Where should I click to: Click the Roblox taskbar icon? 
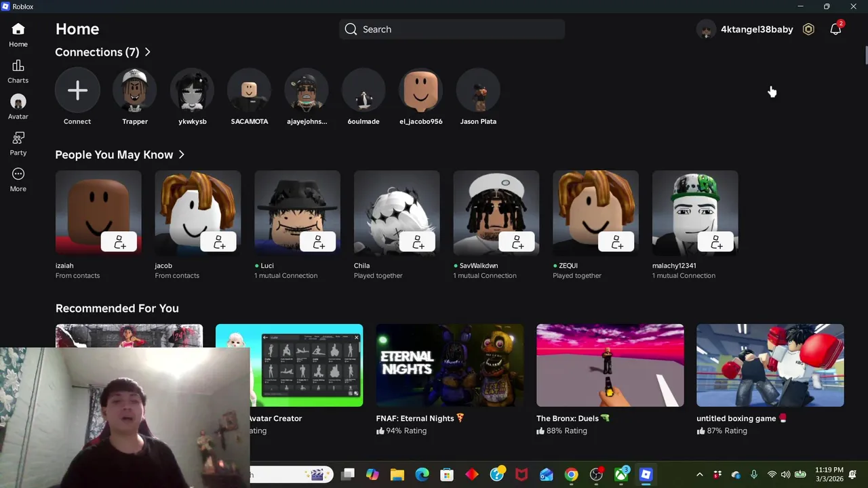pos(646,474)
